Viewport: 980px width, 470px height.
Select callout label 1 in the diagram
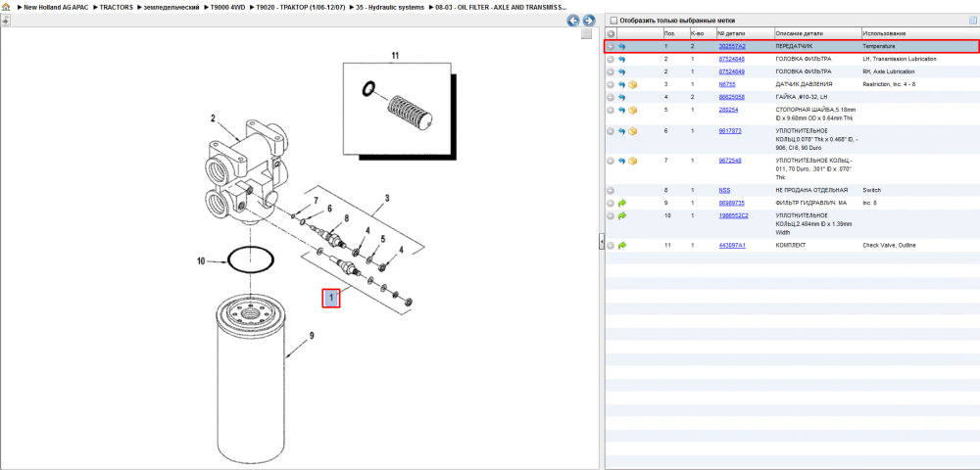(331, 299)
